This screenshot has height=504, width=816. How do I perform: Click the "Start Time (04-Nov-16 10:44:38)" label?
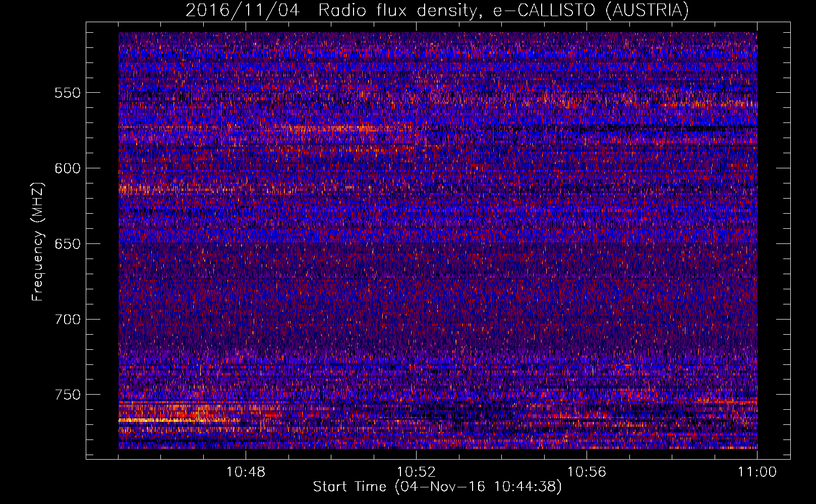click(437, 486)
